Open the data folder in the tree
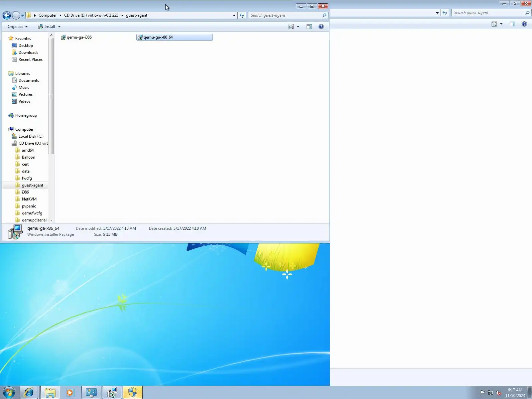Screen dimensions: 532x399 26,171
